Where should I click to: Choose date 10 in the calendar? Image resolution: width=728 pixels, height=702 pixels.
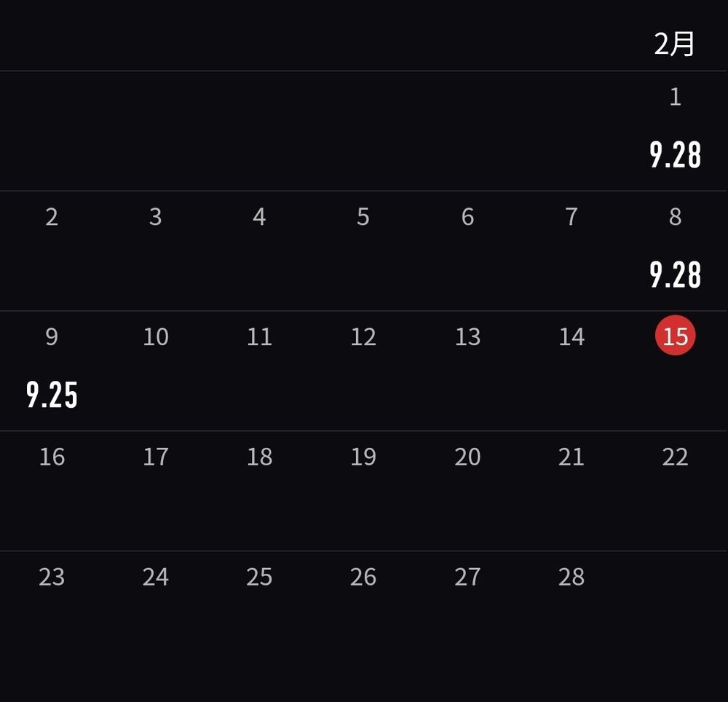click(156, 336)
